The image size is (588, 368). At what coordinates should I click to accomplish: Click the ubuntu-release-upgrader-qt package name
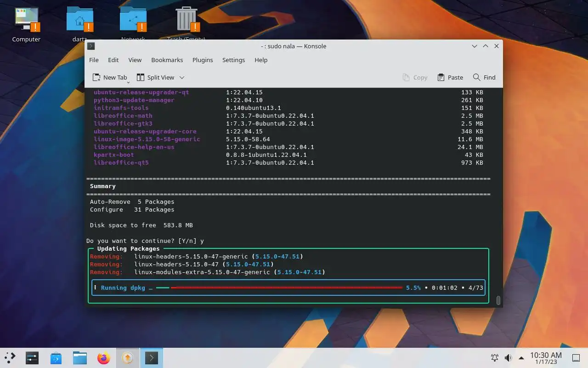pos(141,92)
